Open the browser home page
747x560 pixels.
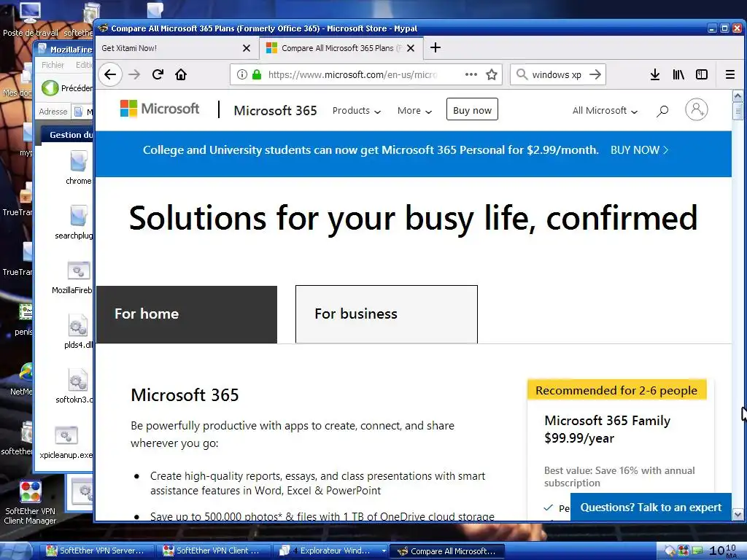[181, 74]
